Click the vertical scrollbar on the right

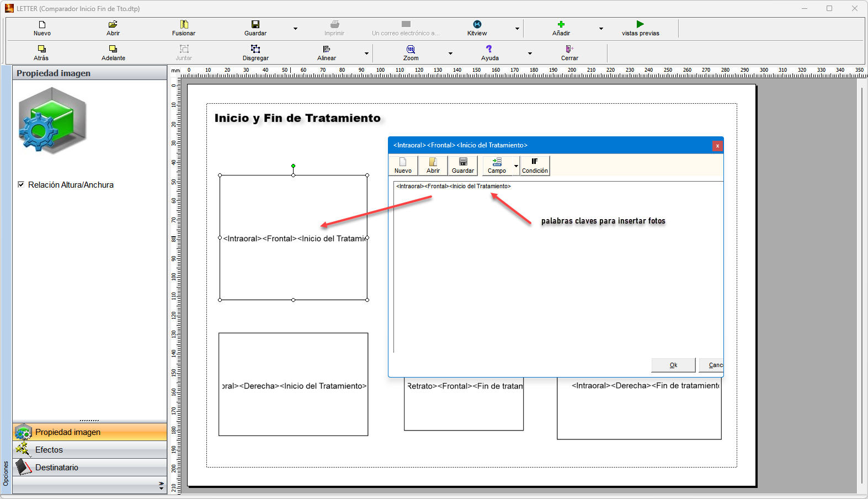click(862, 276)
